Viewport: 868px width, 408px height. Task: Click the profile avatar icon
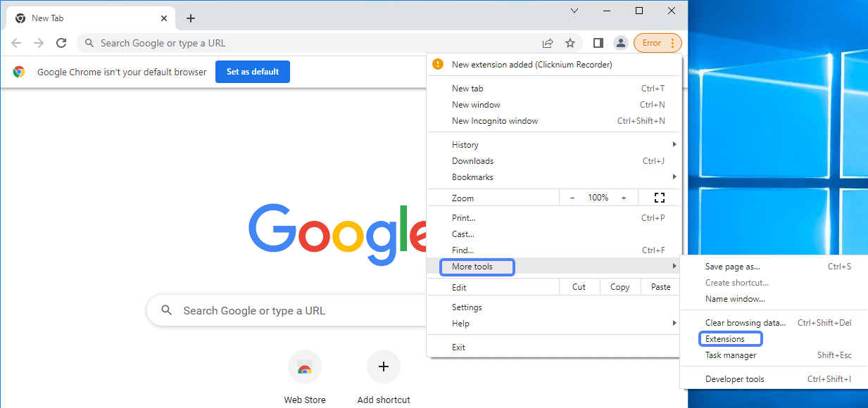620,43
